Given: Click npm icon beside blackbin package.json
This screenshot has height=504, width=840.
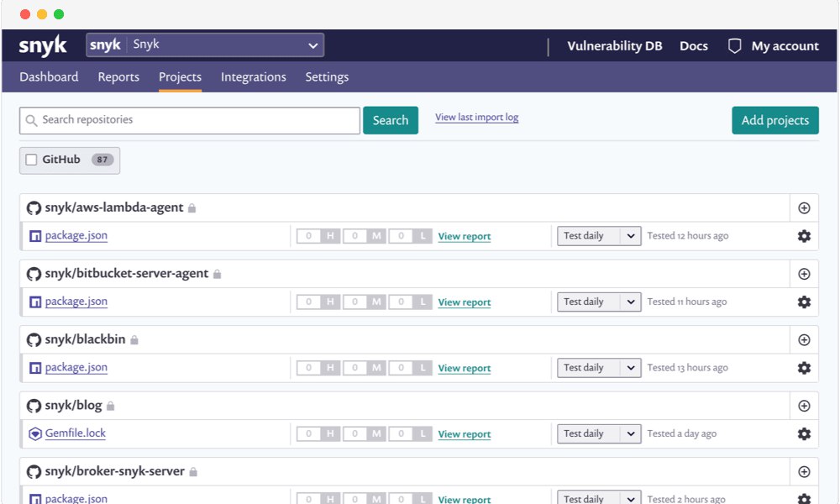Looking at the screenshot, I should [x=35, y=367].
